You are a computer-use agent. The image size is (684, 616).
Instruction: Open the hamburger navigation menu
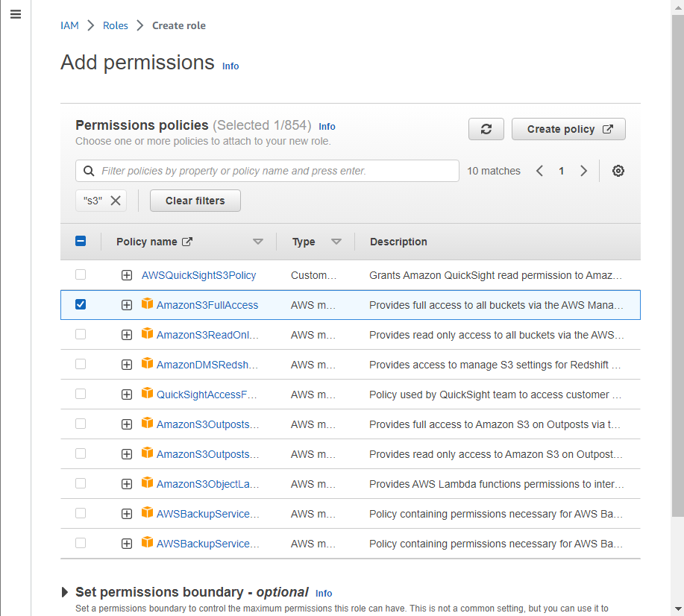tap(15, 14)
